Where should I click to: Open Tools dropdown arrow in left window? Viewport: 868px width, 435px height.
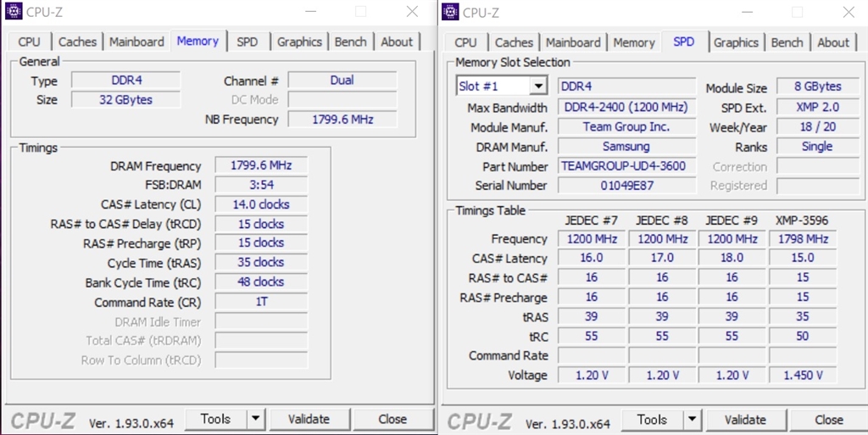pos(256,420)
